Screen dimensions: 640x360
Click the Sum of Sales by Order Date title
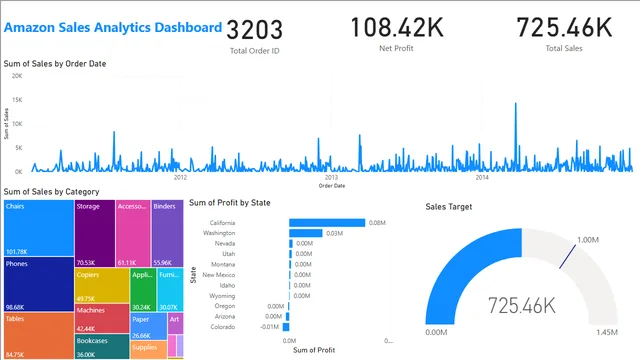pyautogui.click(x=55, y=64)
